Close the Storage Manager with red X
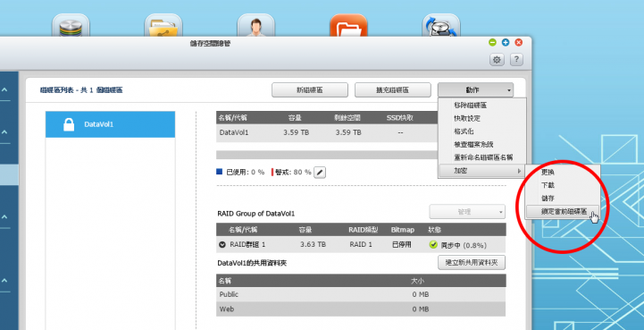Viewport: 644px width, 330px height. pyautogui.click(x=519, y=42)
